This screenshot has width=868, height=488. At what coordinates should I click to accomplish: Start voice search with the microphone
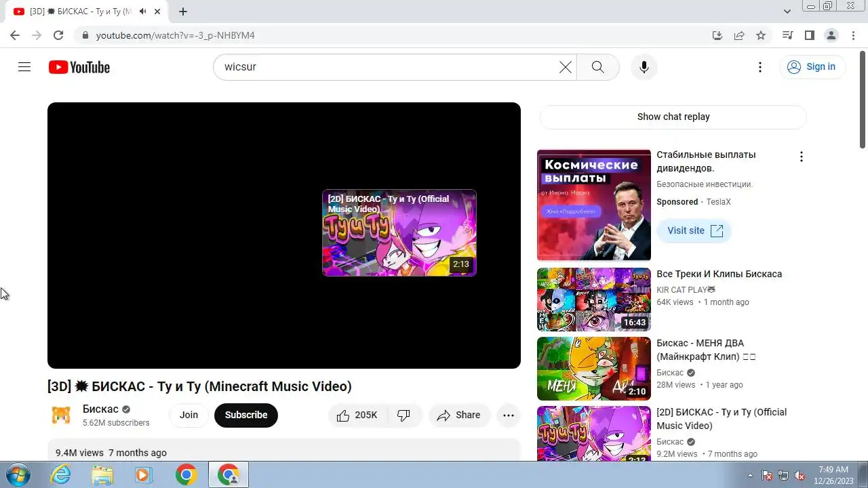click(644, 67)
